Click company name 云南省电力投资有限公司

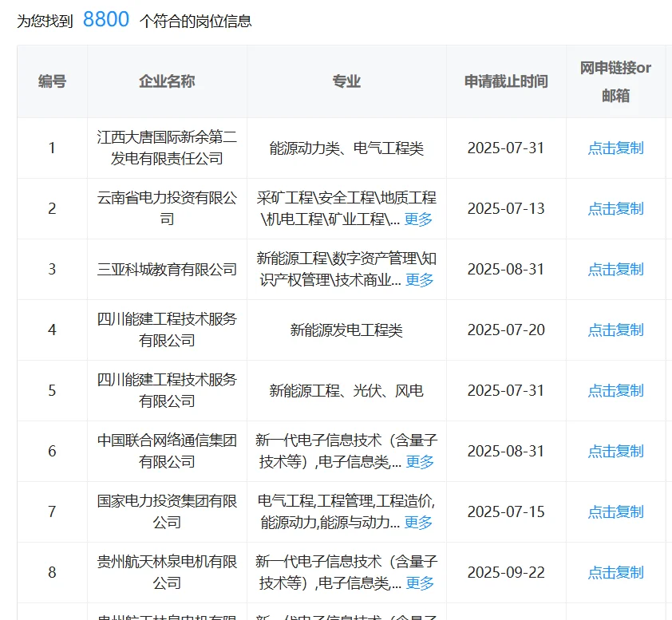click(x=167, y=209)
